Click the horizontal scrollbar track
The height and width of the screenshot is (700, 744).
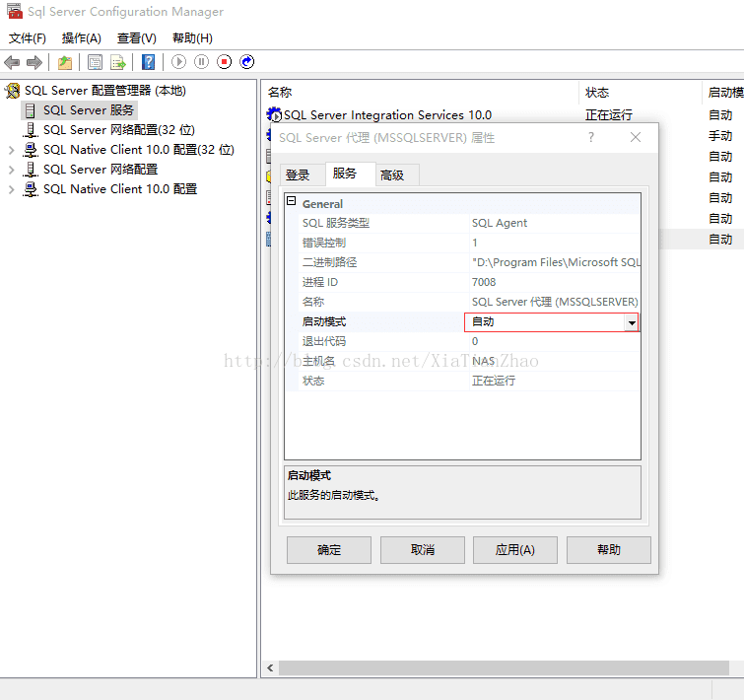click(x=503, y=668)
